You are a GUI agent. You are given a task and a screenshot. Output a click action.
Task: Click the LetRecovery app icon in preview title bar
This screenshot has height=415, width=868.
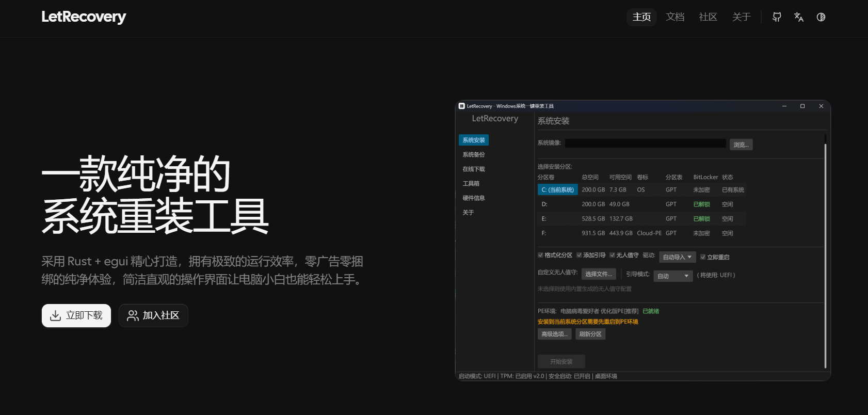tap(462, 106)
